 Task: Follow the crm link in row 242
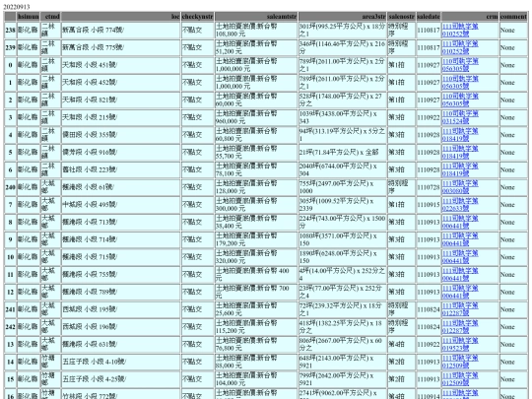(460, 327)
